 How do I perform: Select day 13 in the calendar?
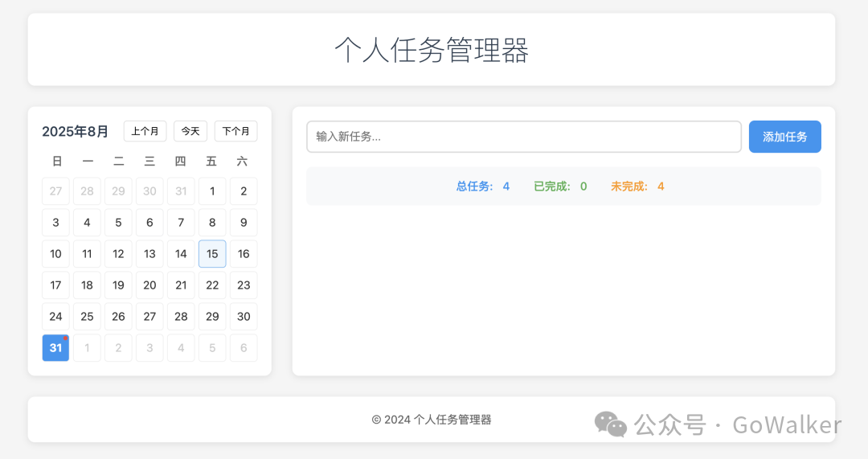coord(149,253)
